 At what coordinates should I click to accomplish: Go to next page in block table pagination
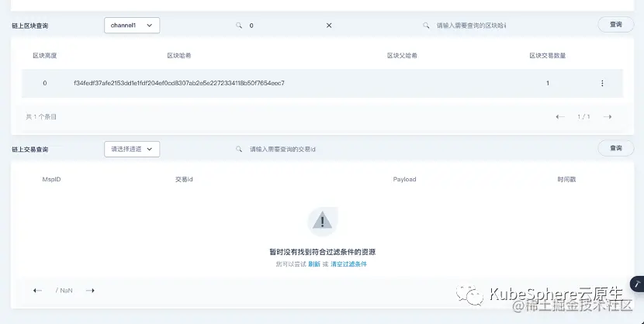[x=608, y=117]
